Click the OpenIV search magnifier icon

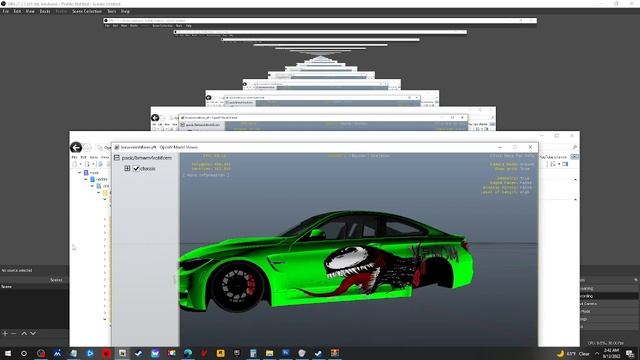click(575, 147)
